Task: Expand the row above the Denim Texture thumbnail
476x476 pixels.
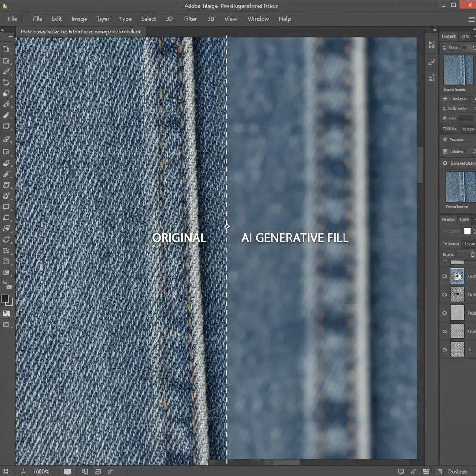Action: click(457, 163)
